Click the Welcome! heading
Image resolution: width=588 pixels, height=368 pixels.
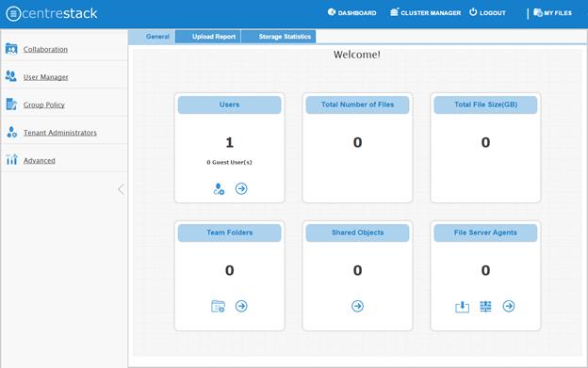click(357, 55)
